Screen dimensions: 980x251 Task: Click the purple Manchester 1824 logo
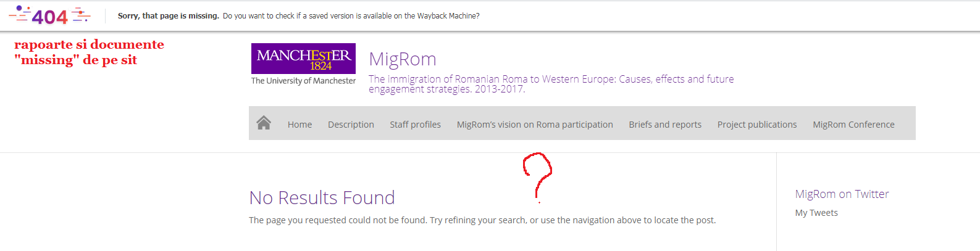tap(303, 59)
